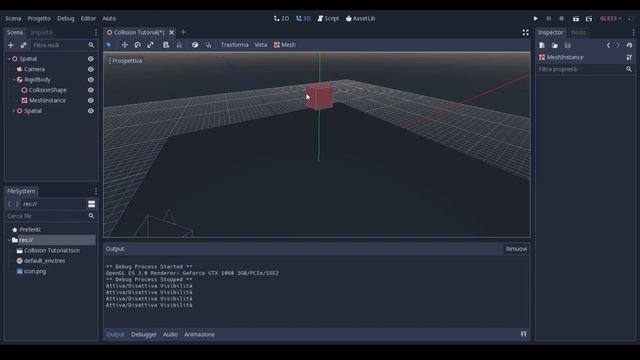Play the current scene
Viewport: 640px width, 360px height.
[x=576, y=18]
